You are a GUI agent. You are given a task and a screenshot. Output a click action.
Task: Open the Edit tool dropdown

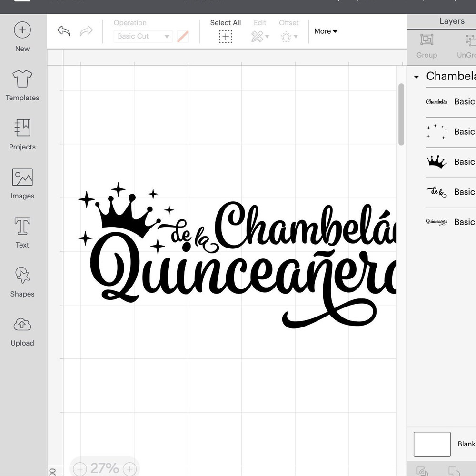[x=259, y=37]
